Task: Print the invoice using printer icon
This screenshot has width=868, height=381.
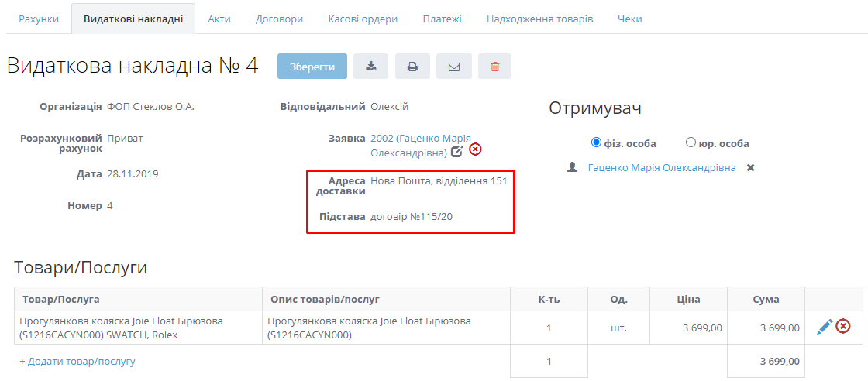Action: pyautogui.click(x=412, y=67)
